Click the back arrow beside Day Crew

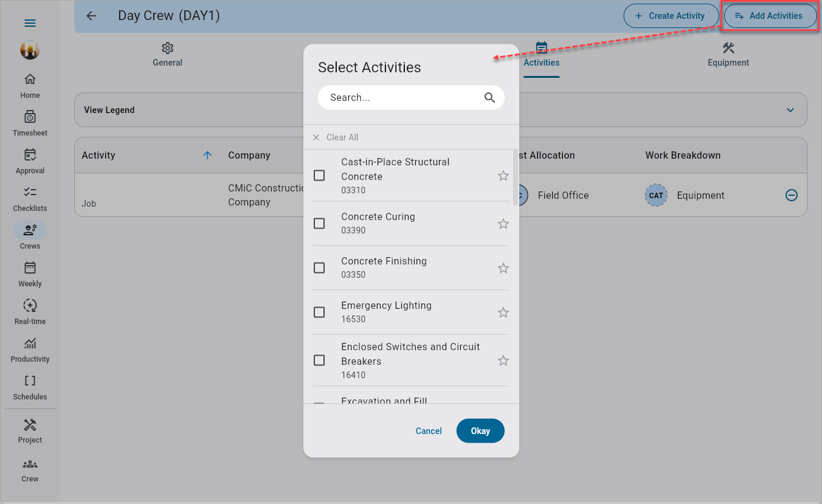point(91,16)
